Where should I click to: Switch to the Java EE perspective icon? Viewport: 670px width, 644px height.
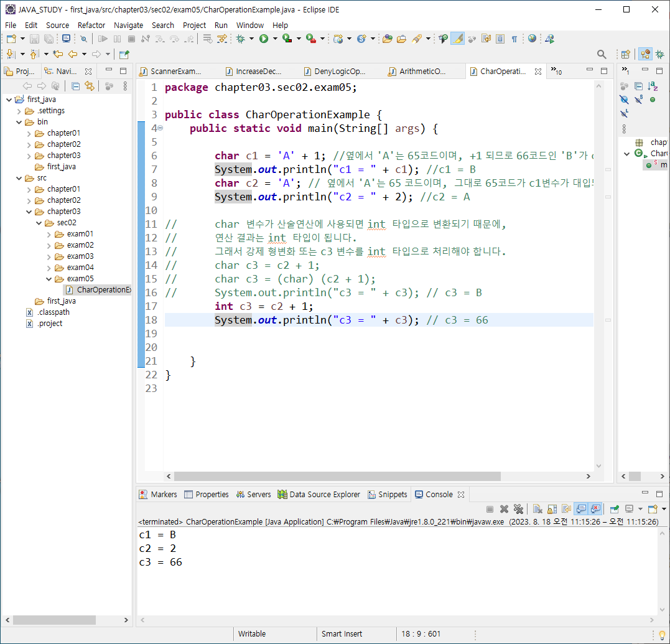pos(646,54)
